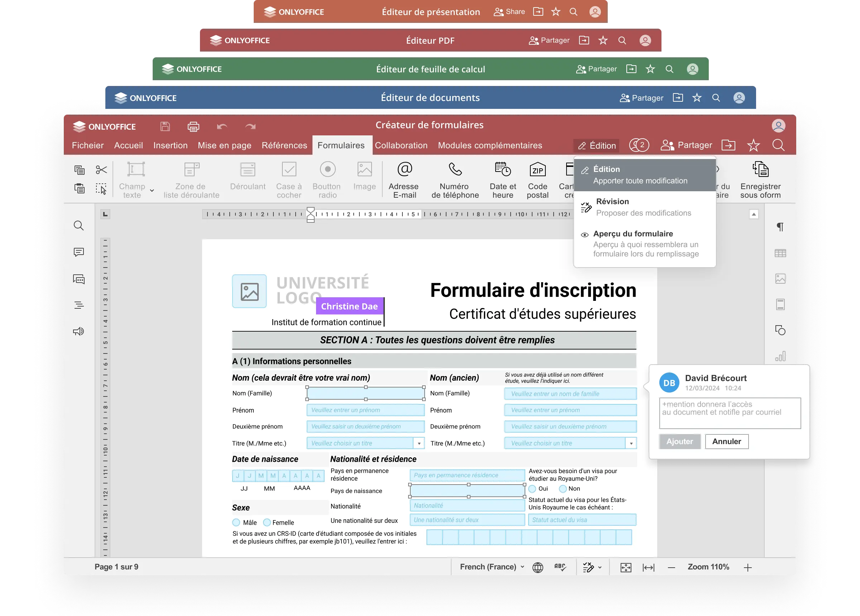The width and height of the screenshot is (860, 616).
Task: Open the headings navigation panel
Action: point(78,305)
